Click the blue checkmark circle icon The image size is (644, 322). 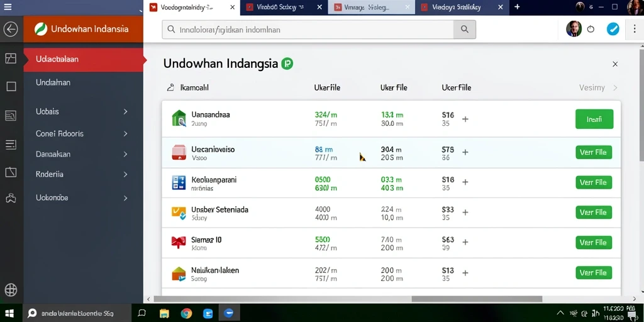coord(613,29)
